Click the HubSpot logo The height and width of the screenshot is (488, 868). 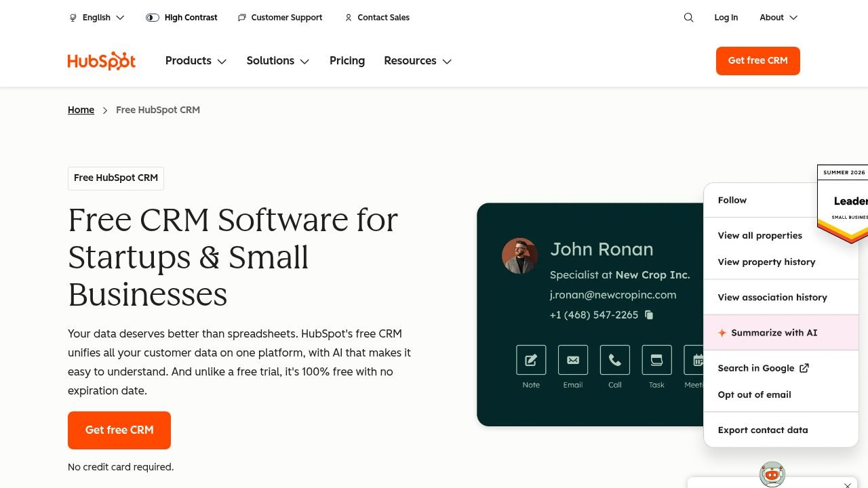(x=102, y=61)
